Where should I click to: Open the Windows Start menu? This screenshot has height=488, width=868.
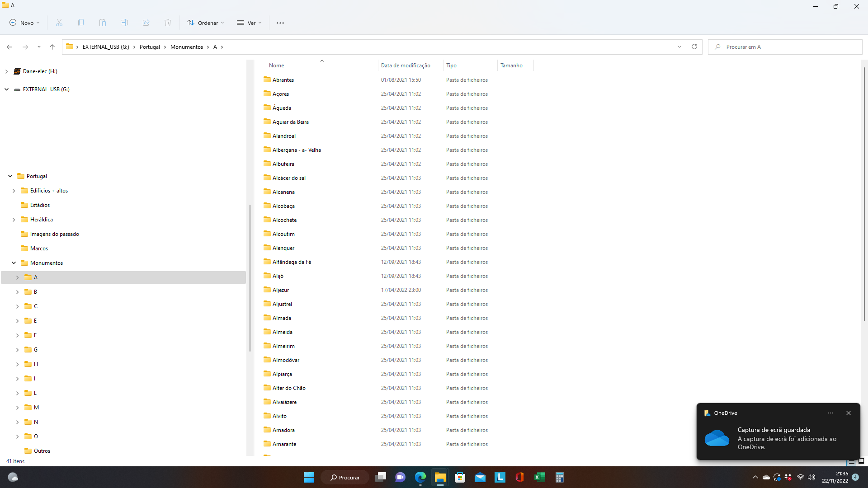click(x=309, y=477)
